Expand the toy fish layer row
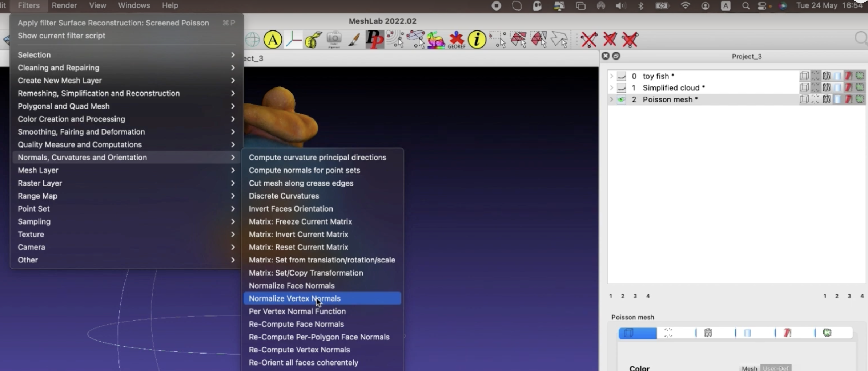Image resolution: width=868 pixels, height=371 pixels. [x=611, y=76]
